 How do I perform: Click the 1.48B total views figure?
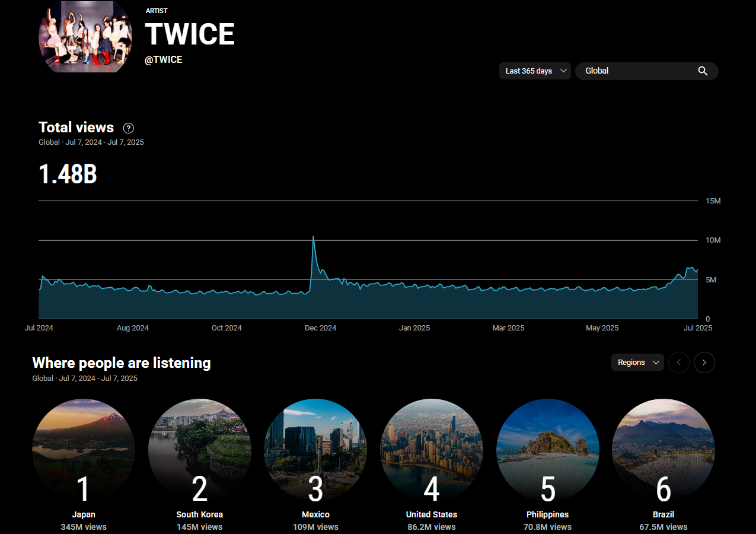pyautogui.click(x=68, y=174)
